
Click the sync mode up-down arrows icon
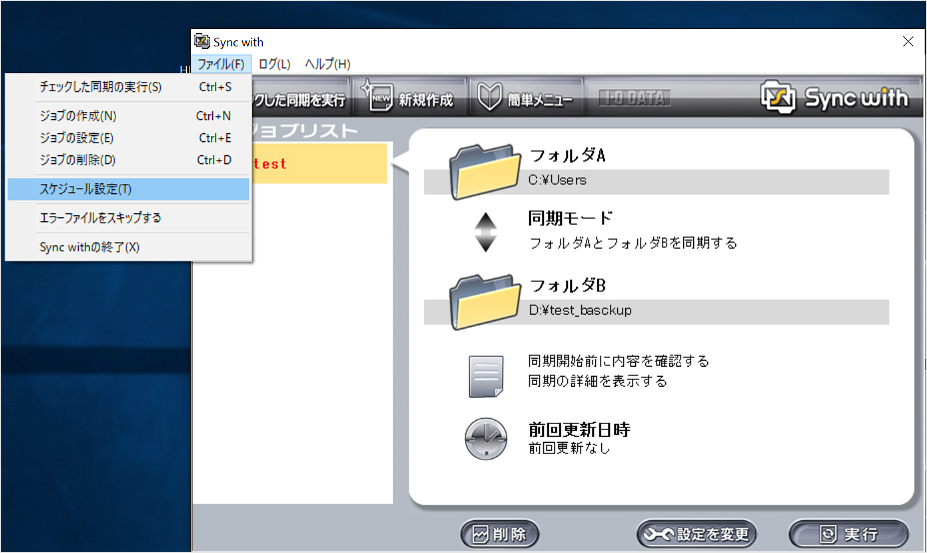click(x=484, y=230)
